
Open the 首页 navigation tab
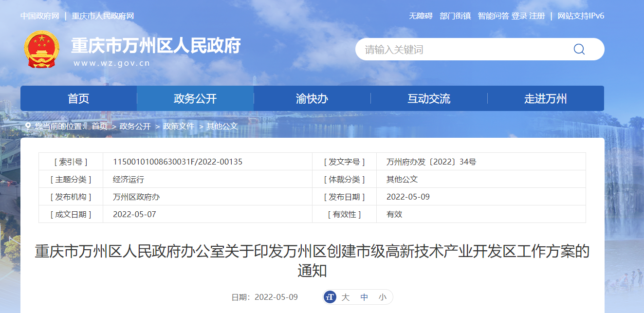click(78, 99)
